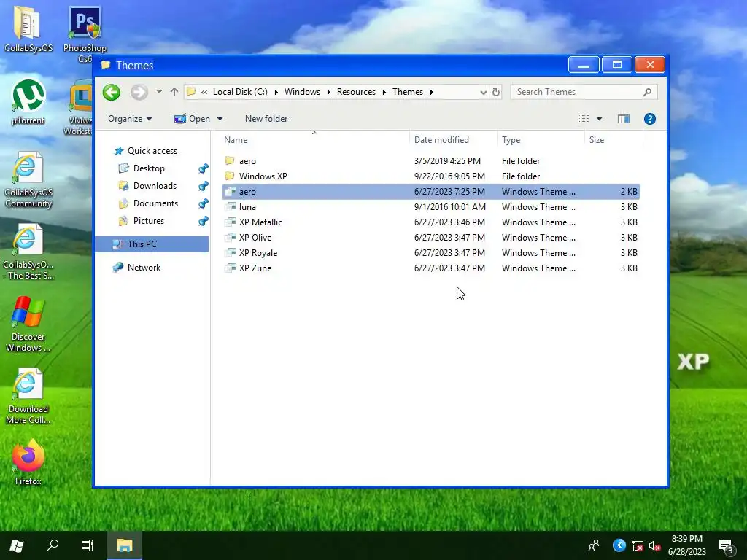Open taskbar search magnifier
The height and width of the screenshot is (560, 747).
[53, 545]
